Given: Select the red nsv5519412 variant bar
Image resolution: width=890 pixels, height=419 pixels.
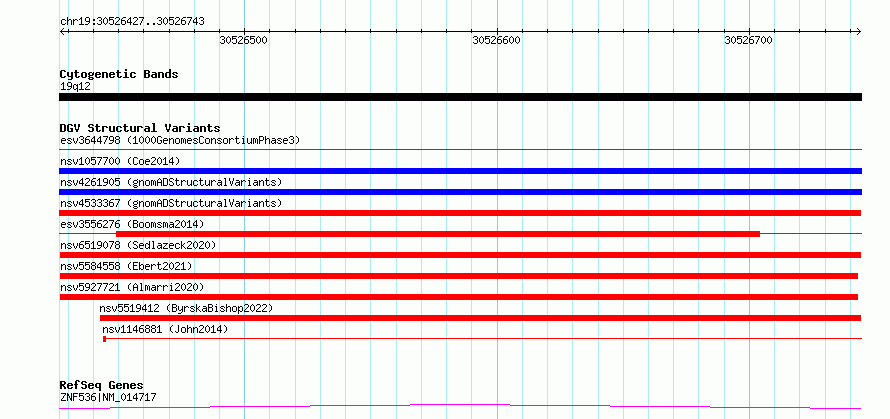Looking at the screenshot, I should pyautogui.click(x=480, y=318).
